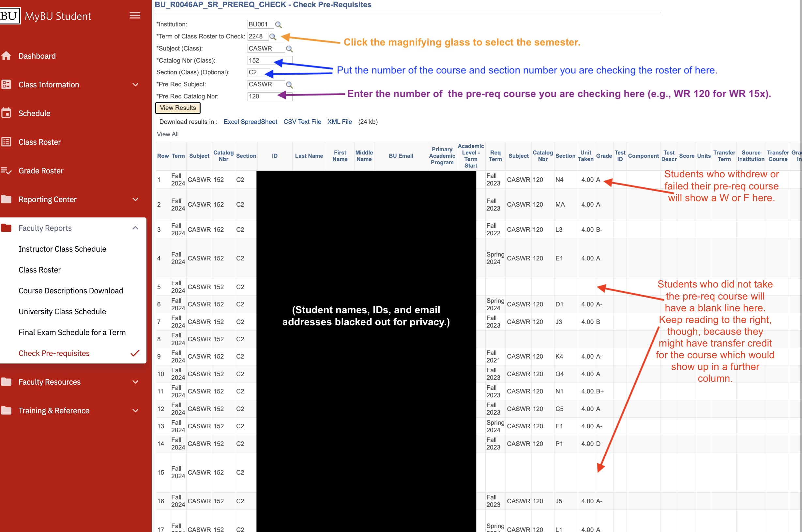Open Schedule in the sidebar

34,113
